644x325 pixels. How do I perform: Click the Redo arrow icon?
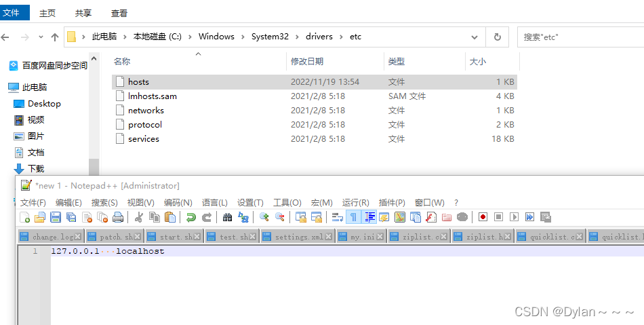[207, 217]
